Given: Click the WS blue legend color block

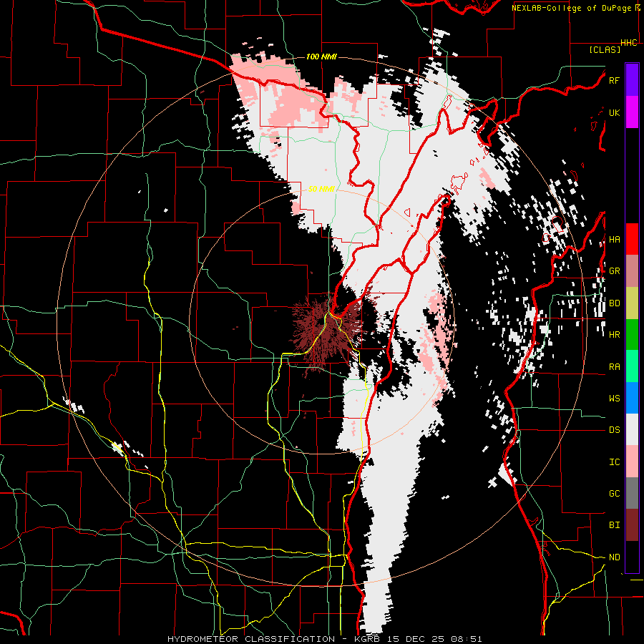Looking at the screenshot, I should [632, 398].
